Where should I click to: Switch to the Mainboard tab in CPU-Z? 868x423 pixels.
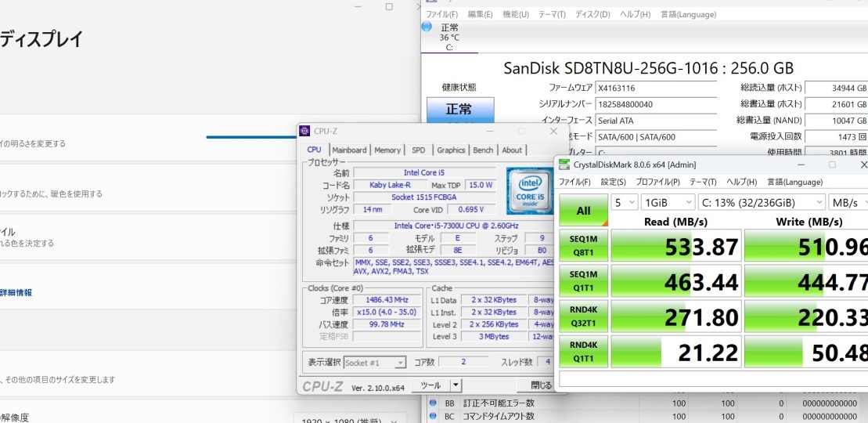coord(349,150)
